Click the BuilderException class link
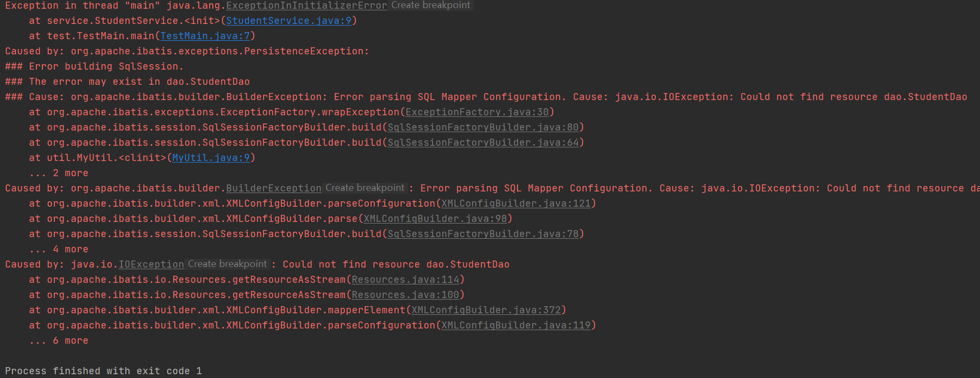 (x=274, y=188)
